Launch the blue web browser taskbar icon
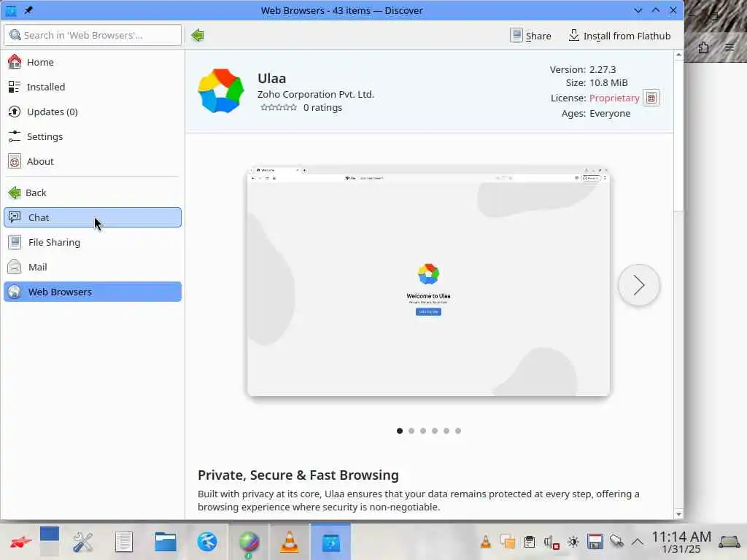 coord(206,542)
